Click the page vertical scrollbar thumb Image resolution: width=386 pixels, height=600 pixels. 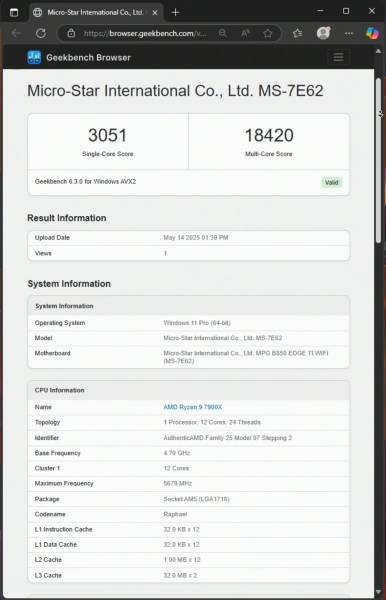click(x=378, y=161)
